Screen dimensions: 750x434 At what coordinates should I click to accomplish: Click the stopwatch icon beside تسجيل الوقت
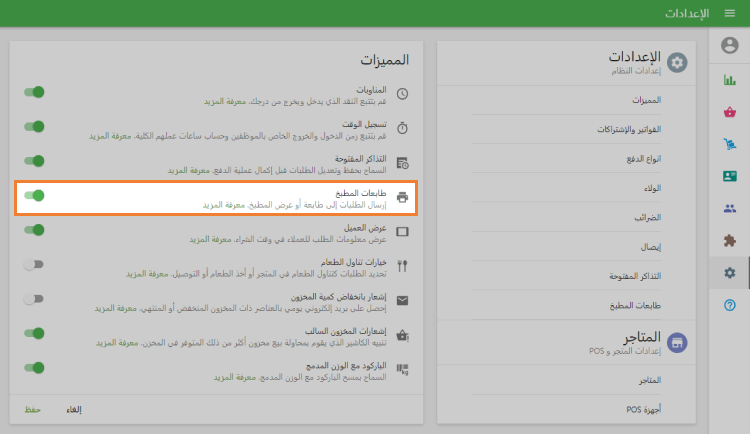pos(402,128)
